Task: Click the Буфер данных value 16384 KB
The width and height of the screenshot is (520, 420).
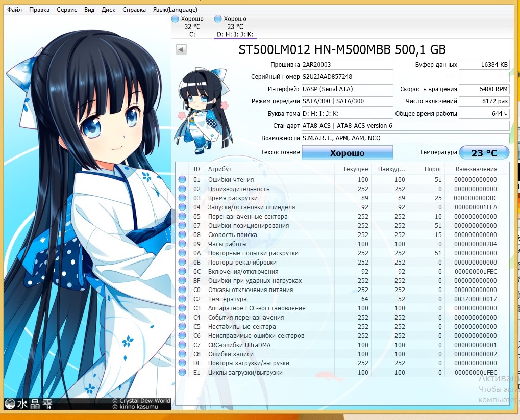Action: point(484,65)
